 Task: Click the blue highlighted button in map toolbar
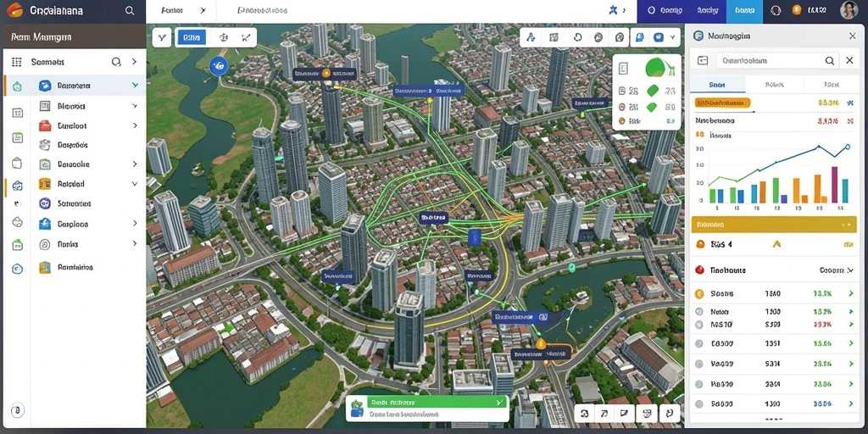coord(191,37)
